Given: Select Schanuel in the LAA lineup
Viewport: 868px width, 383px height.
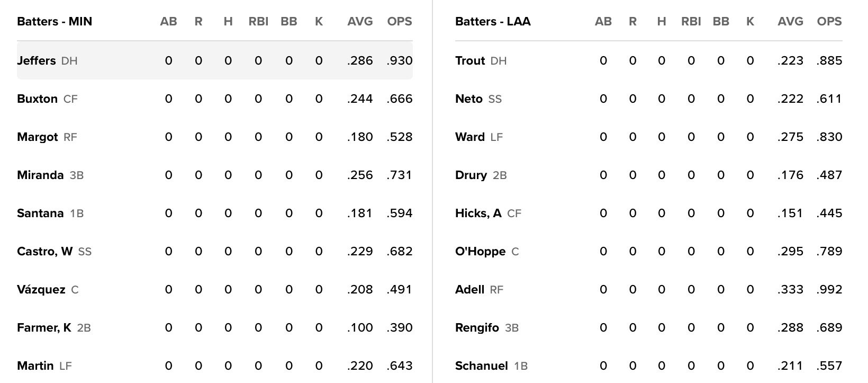Looking at the screenshot, I should [481, 366].
